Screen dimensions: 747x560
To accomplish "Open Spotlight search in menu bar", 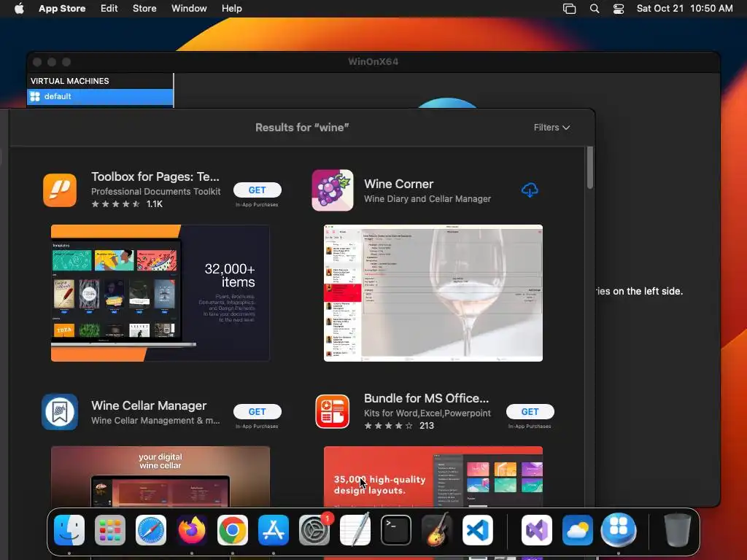I will point(594,9).
